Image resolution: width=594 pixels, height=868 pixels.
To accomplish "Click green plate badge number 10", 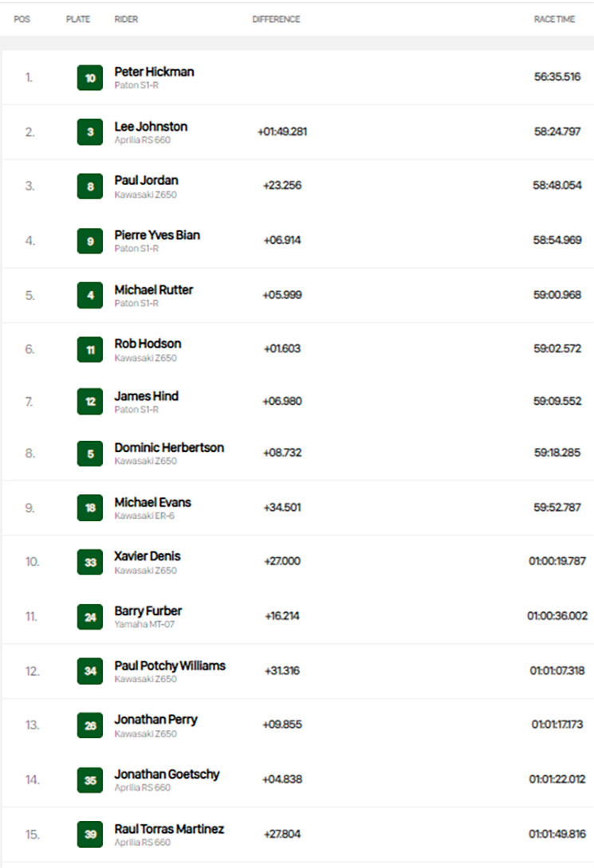I will (x=89, y=77).
